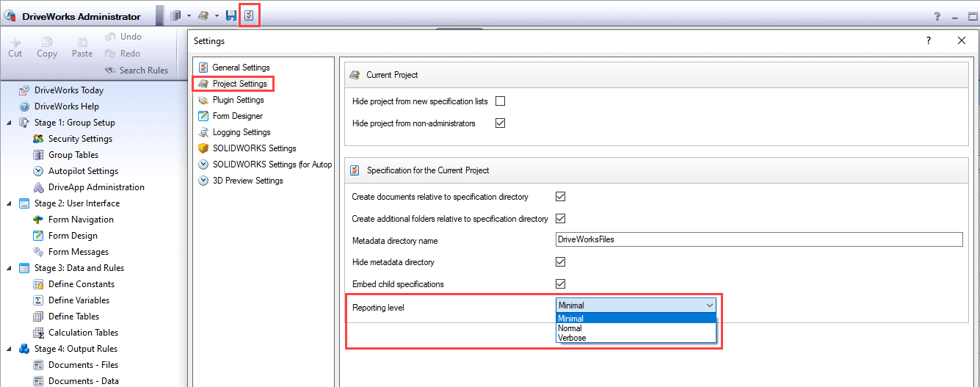Toggle Embed child specifications checkbox
Image resolution: width=980 pixels, height=387 pixels.
[x=560, y=283]
